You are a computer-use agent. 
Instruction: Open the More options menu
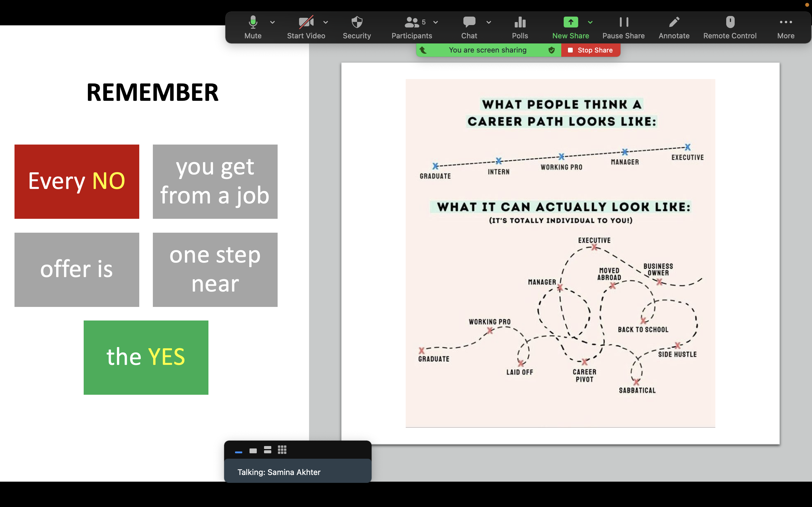click(785, 27)
